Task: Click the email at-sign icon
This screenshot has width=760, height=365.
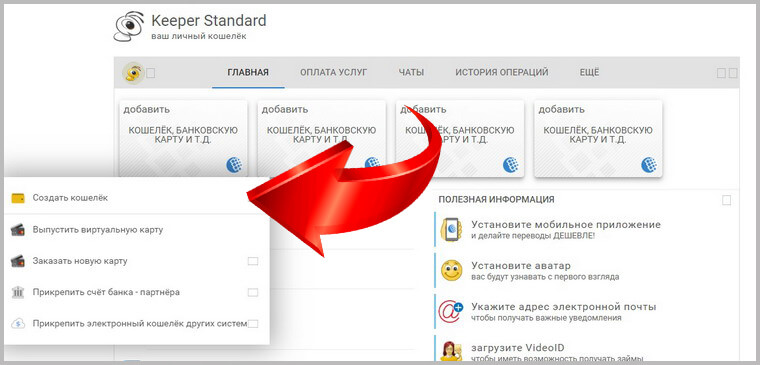Action: 451,312
